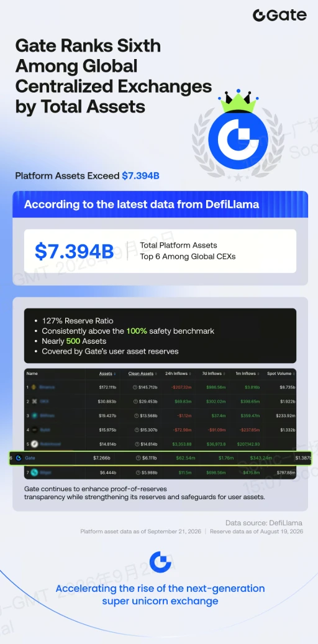The width and height of the screenshot is (318, 644).
Task: Click the sort arrows next to Assets header
Action: click(114, 374)
